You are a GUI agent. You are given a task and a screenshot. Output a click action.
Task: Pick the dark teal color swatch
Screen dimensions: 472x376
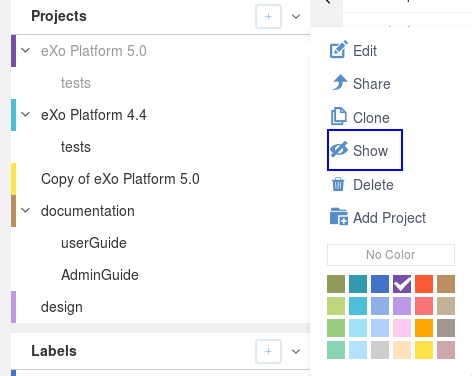pos(358,284)
